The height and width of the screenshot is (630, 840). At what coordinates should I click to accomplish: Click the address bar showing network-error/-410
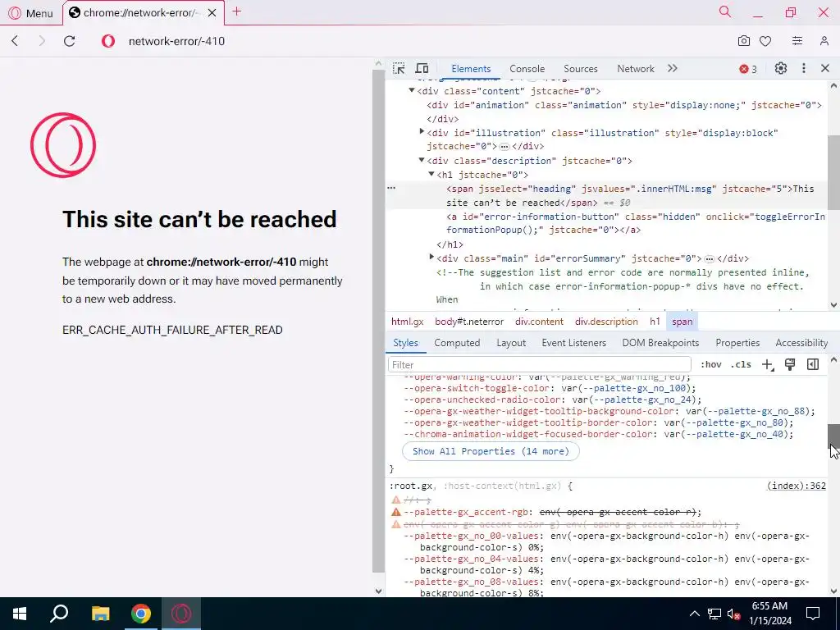(176, 41)
